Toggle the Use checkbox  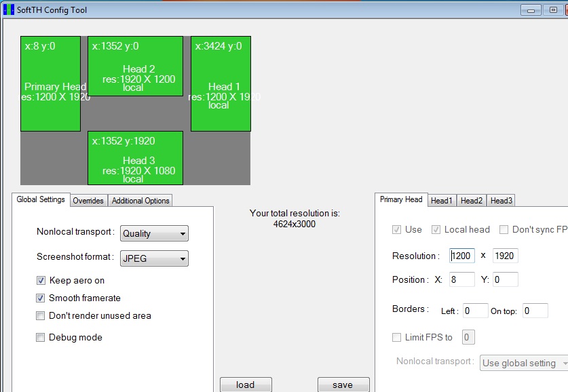397,229
